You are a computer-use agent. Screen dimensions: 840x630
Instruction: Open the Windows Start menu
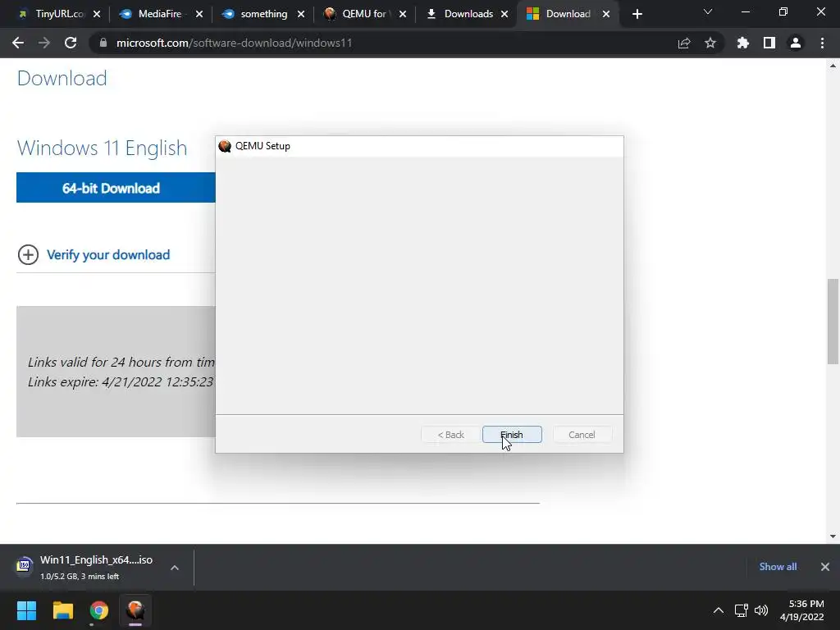pyautogui.click(x=27, y=610)
